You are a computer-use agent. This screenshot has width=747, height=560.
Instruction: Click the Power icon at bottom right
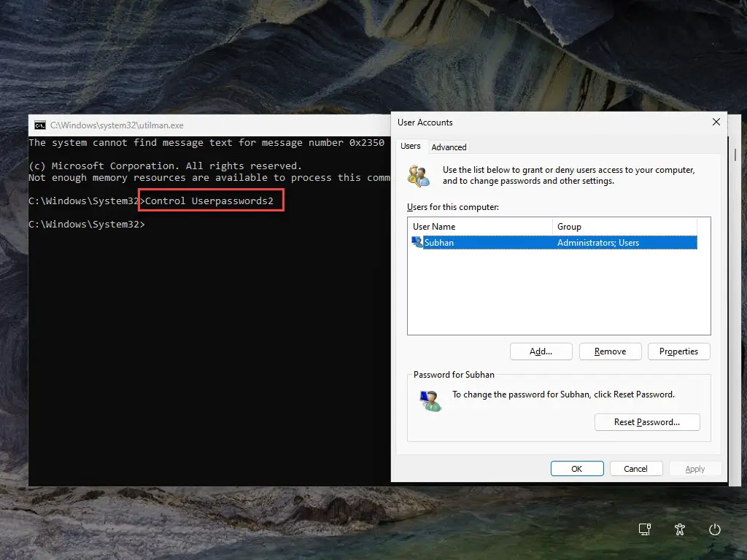(715, 530)
